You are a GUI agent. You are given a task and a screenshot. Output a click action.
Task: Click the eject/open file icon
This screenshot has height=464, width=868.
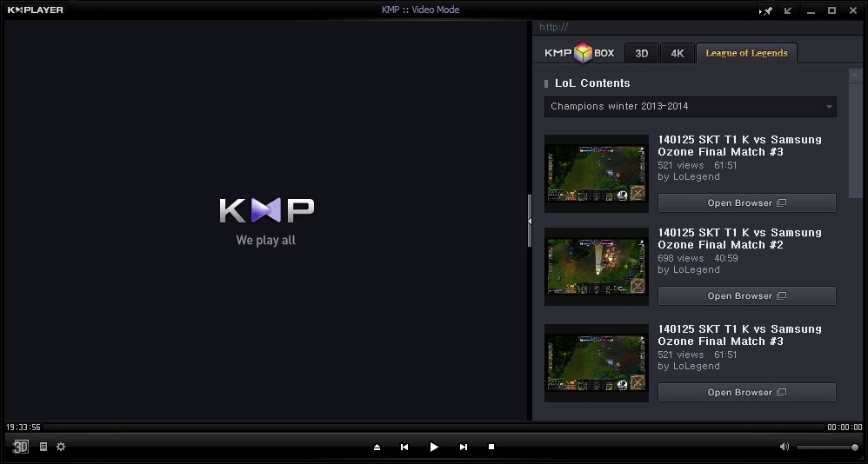pyautogui.click(x=377, y=447)
